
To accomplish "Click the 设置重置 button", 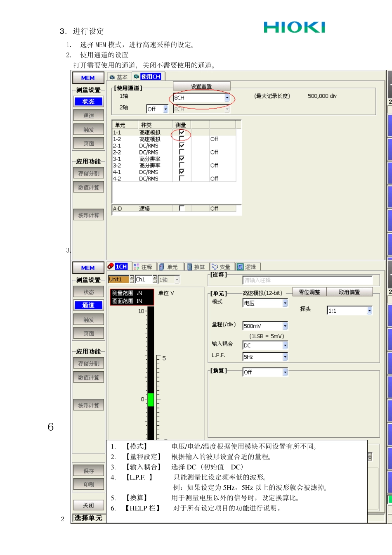I will 201,86.
